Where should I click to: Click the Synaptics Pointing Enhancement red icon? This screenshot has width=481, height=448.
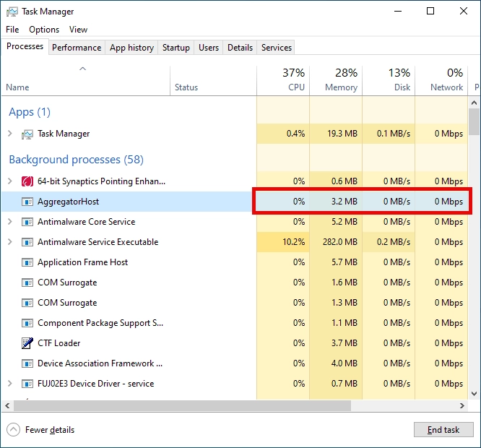27,181
